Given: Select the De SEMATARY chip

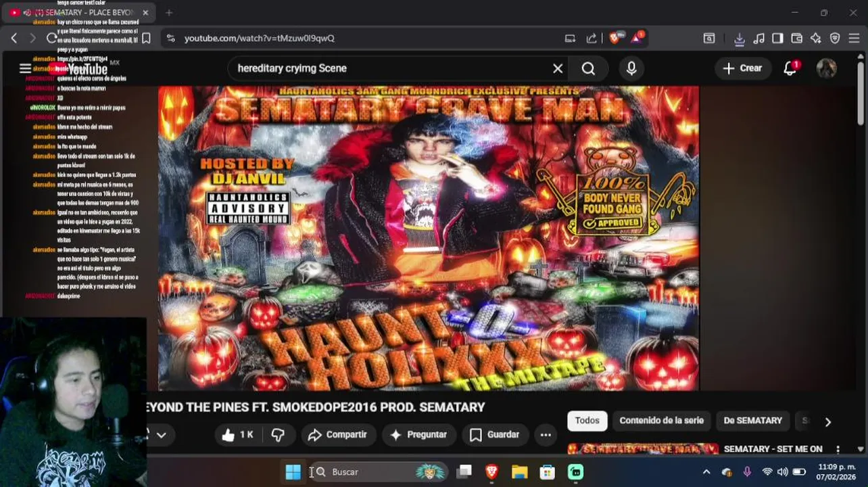Looking at the screenshot, I should (752, 421).
